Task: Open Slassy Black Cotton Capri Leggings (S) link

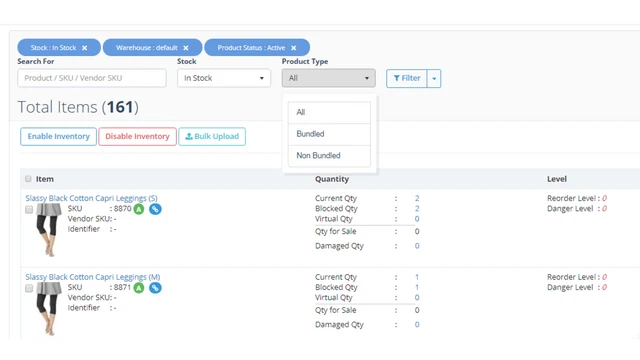Action: pos(91,198)
